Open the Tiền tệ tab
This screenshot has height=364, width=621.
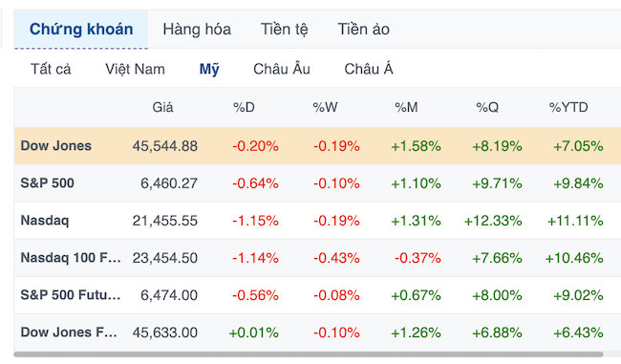click(284, 30)
